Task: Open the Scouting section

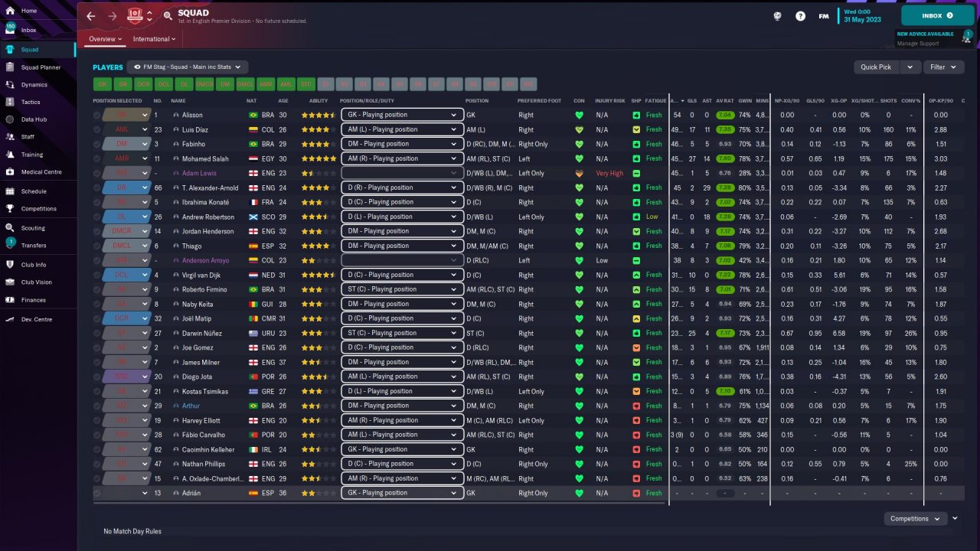Action: pyautogui.click(x=33, y=228)
